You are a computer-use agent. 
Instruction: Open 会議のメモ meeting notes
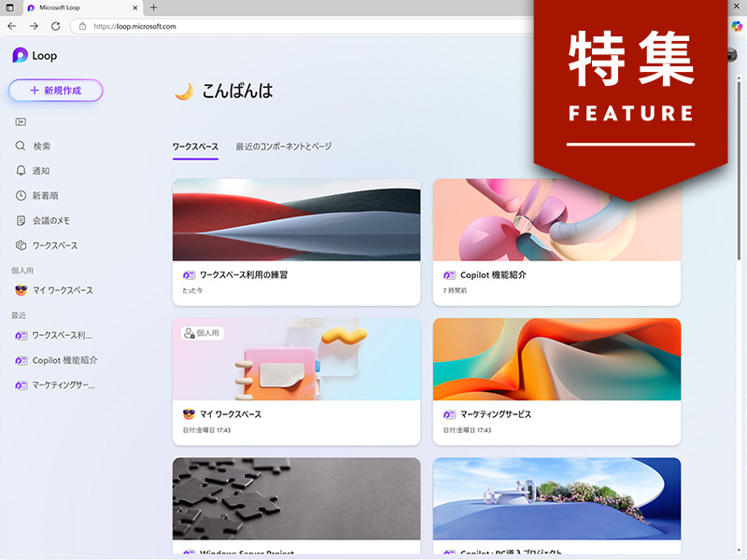(x=50, y=221)
